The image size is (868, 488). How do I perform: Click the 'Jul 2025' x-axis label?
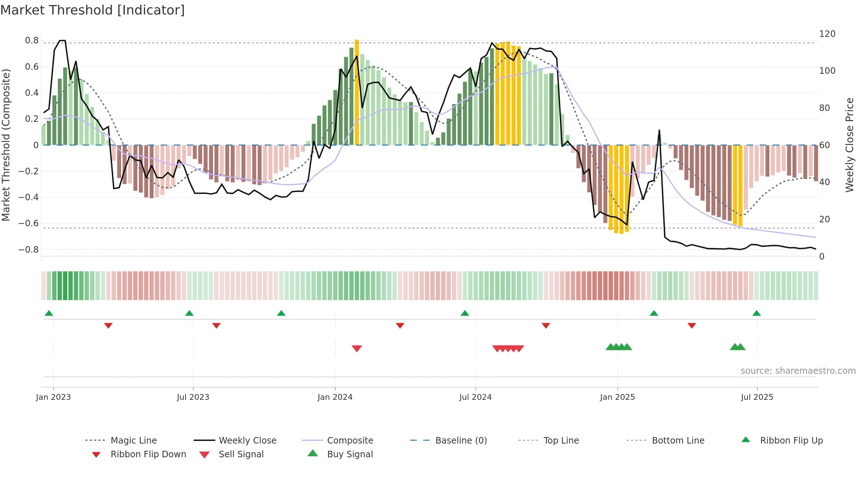click(x=757, y=397)
